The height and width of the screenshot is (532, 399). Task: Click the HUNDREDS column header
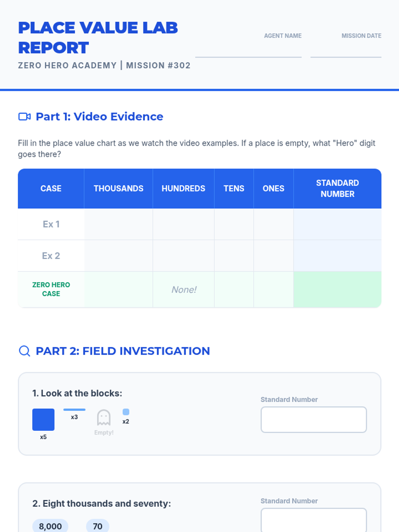point(184,189)
